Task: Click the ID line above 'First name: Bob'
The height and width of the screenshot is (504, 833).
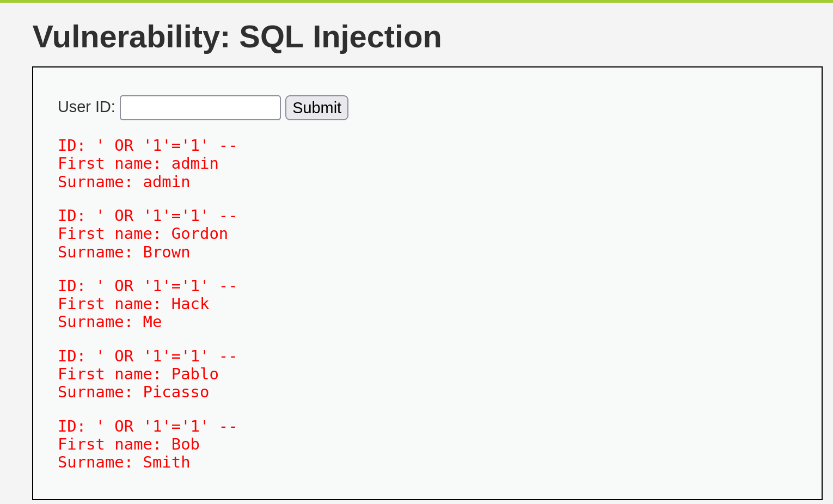Action: click(x=147, y=426)
